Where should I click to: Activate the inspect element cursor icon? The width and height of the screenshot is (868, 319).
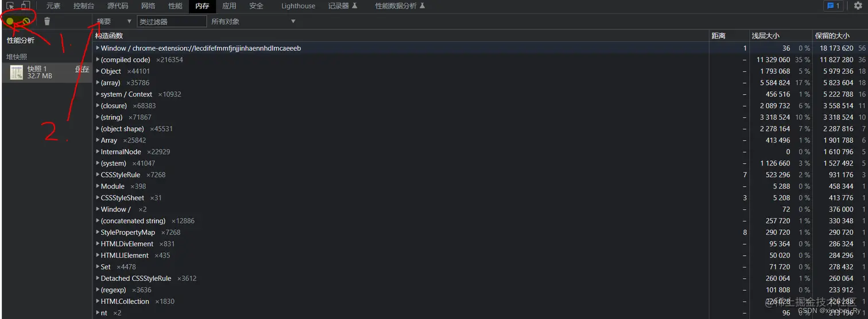click(x=10, y=6)
